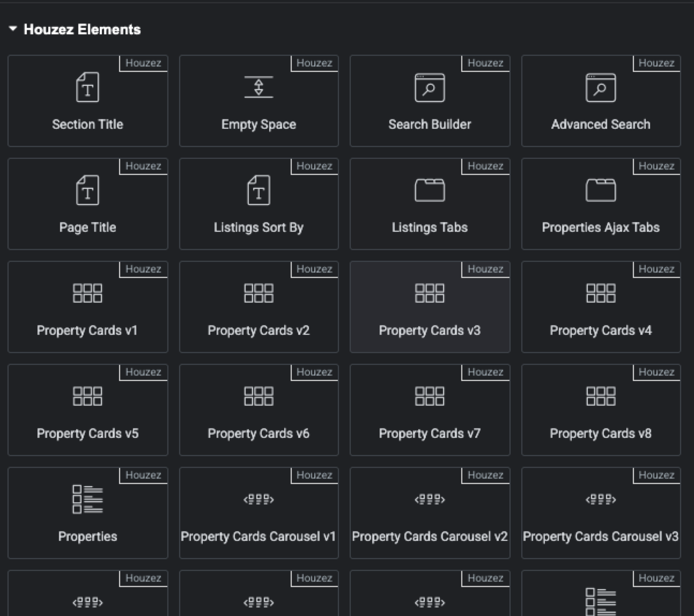Choose the Search Builder widget icon
Image resolution: width=694 pixels, height=616 pixels.
point(430,87)
